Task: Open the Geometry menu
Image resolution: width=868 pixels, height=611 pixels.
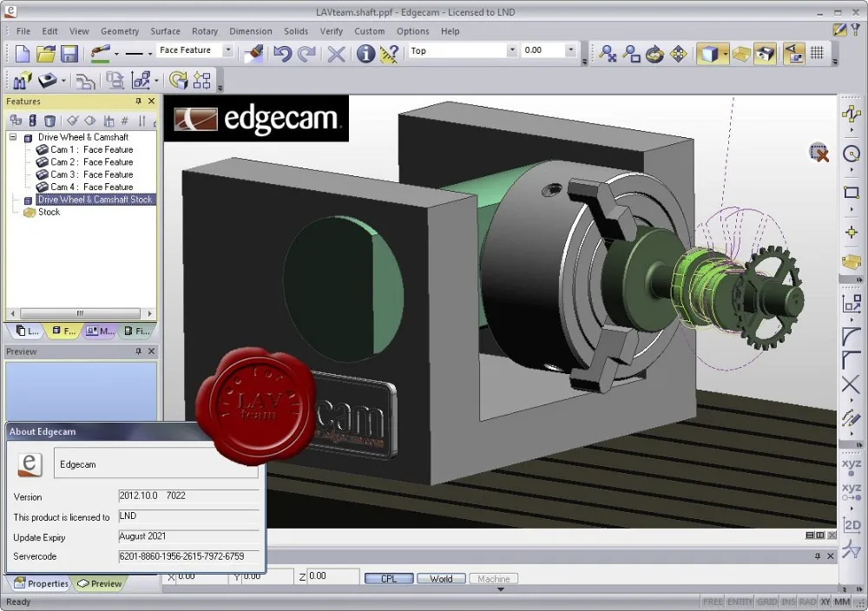Action: 120,31
